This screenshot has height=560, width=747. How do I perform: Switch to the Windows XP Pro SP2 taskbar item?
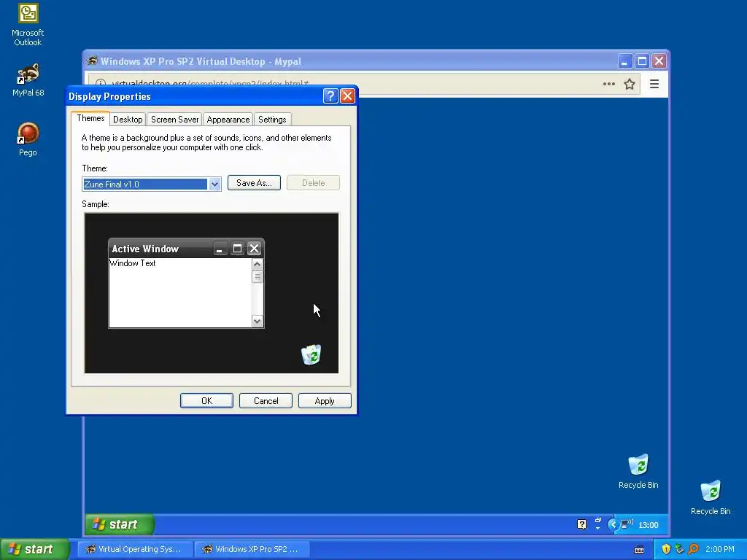click(x=252, y=549)
